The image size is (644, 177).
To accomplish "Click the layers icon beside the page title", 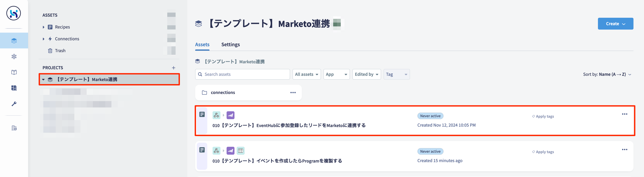I will (199, 24).
